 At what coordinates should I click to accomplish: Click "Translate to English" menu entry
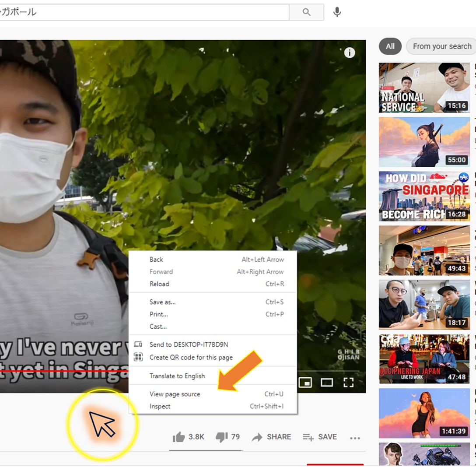click(x=177, y=376)
